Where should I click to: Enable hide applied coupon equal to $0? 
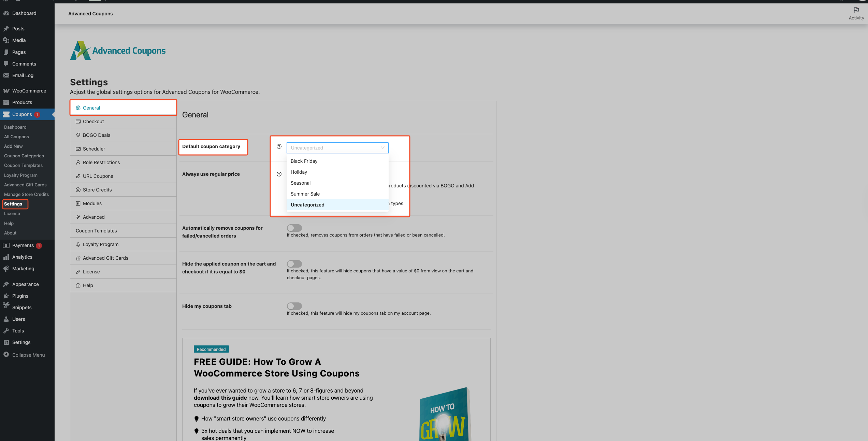tap(294, 264)
